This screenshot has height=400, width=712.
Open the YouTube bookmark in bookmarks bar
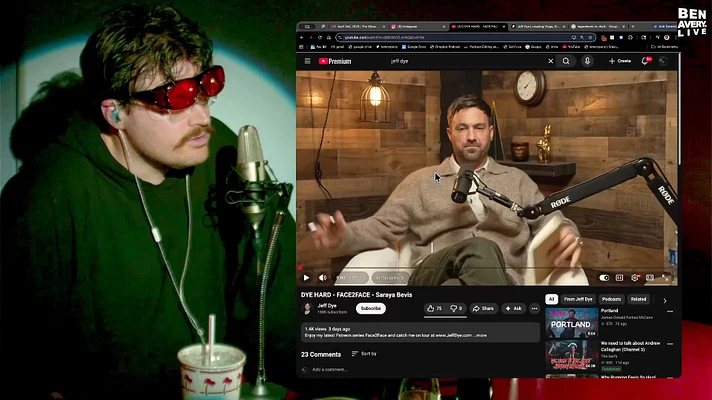point(571,47)
